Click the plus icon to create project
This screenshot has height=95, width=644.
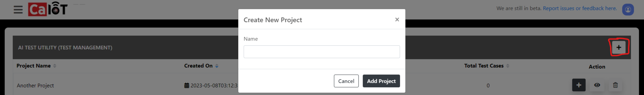[x=619, y=47]
